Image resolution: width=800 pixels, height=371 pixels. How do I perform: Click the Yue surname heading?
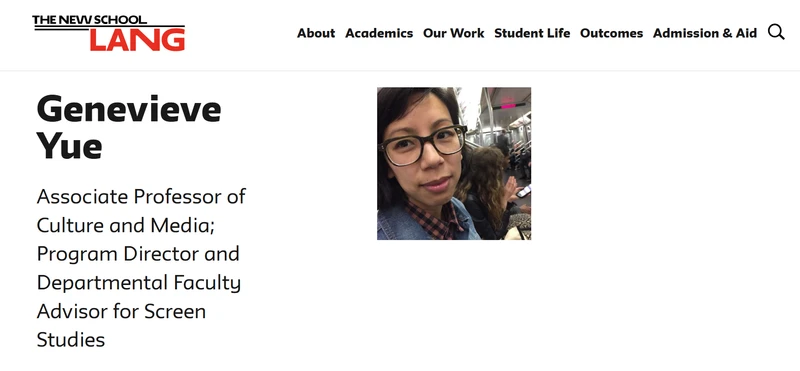[69, 145]
